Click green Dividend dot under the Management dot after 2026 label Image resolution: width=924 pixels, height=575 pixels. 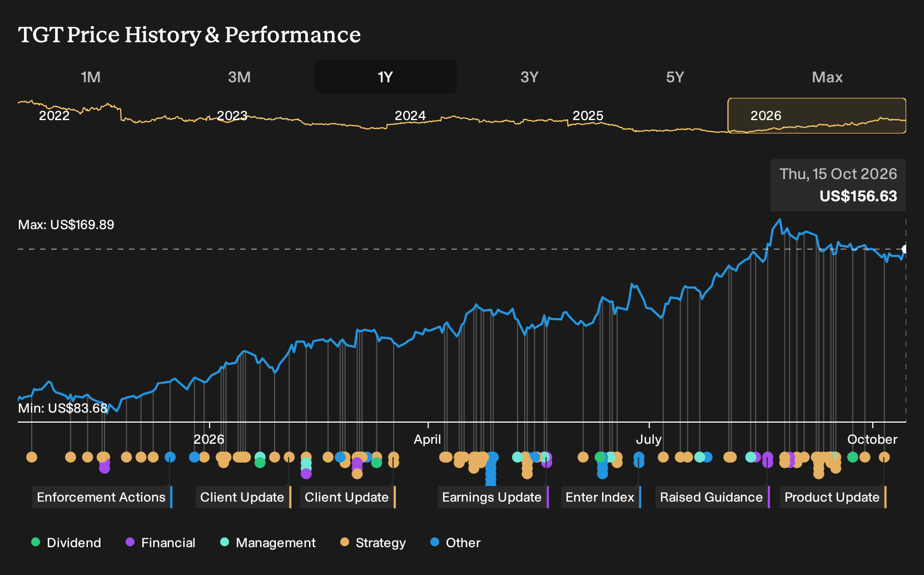pos(260,462)
